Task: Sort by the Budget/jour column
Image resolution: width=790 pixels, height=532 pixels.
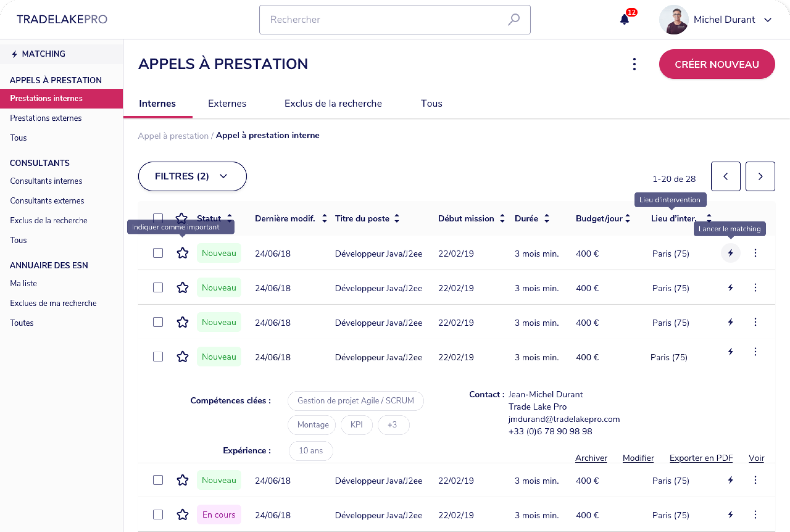Action: (x=628, y=219)
